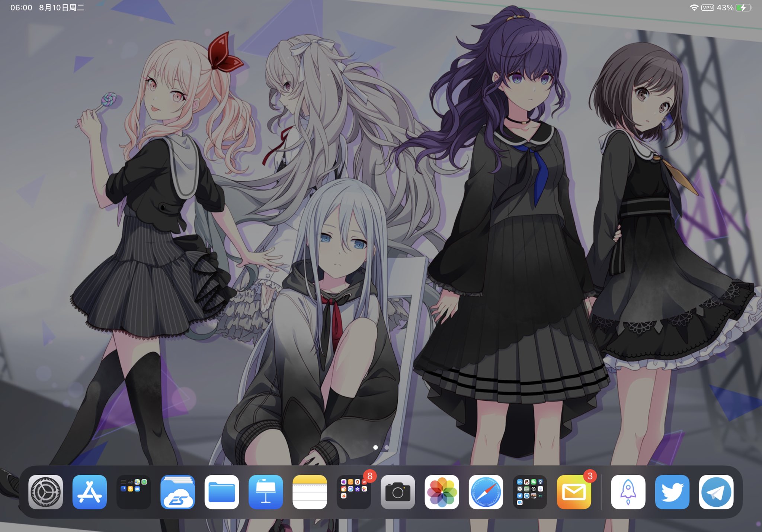The image size is (762, 532).
Task: Tap the date 8月10日周二
Action: pos(62,7)
